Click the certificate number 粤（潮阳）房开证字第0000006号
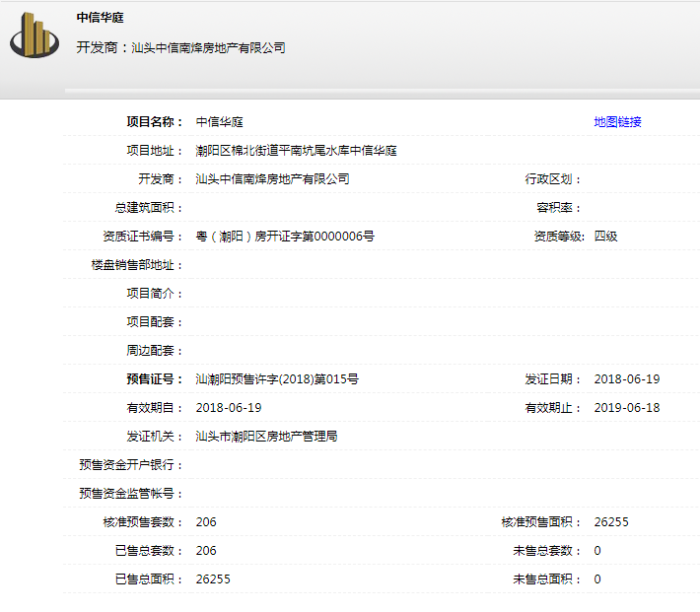The height and width of the screenshot is (612, 700). click(x=285, y=237)
